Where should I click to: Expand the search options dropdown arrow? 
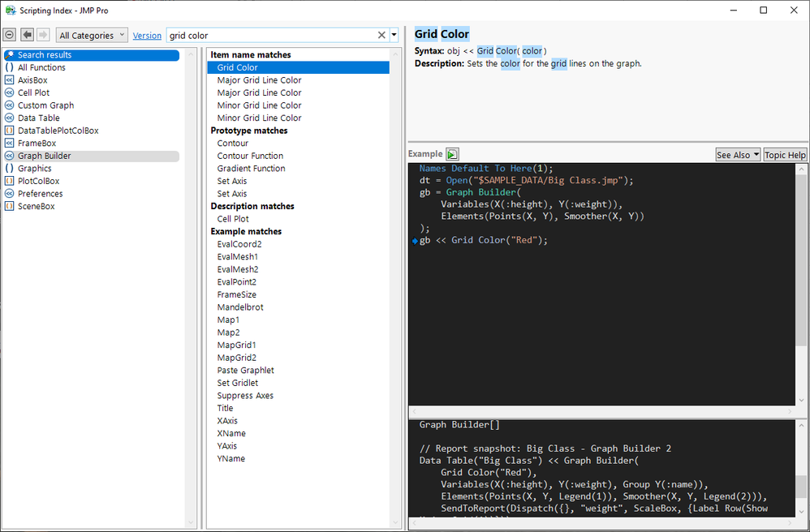(394, 36)
